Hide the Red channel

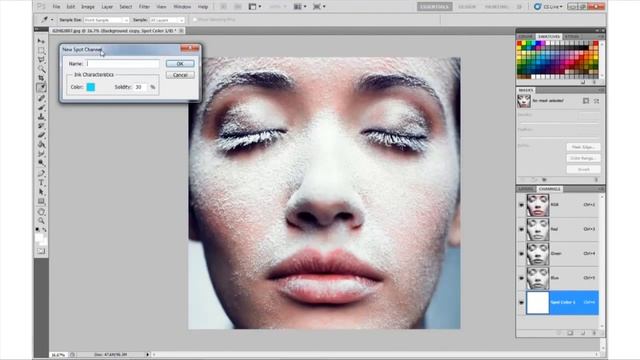[521, 229]
